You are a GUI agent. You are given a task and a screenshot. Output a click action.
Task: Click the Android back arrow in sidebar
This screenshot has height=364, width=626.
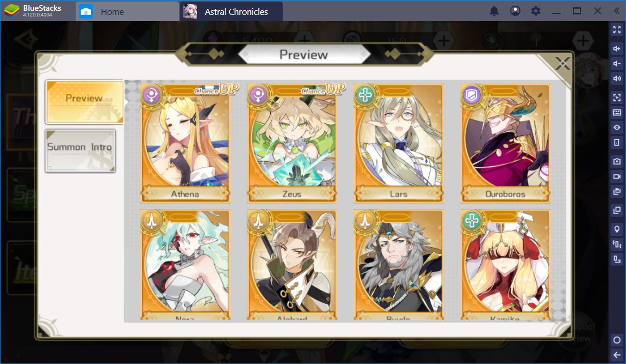coord(616,355)
